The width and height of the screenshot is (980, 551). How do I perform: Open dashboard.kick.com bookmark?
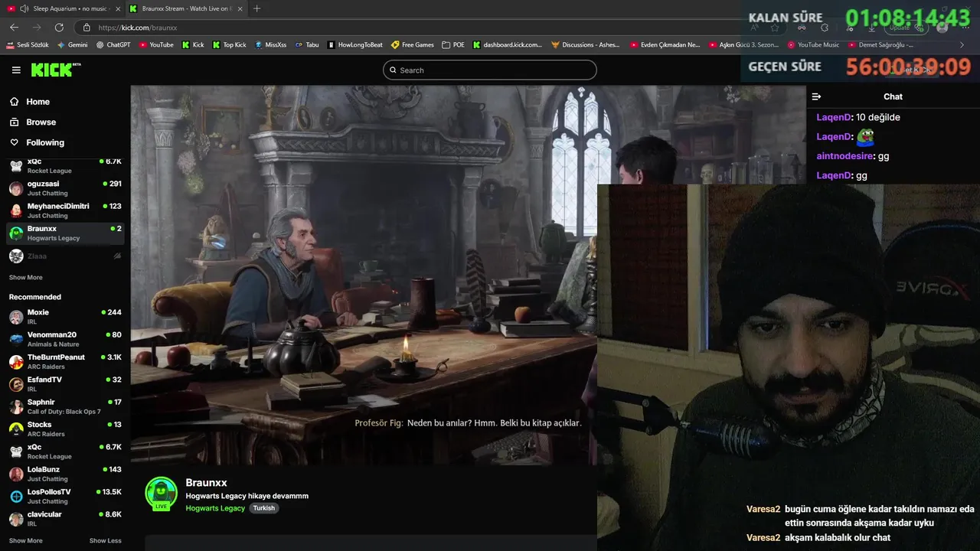pos(508,45)
